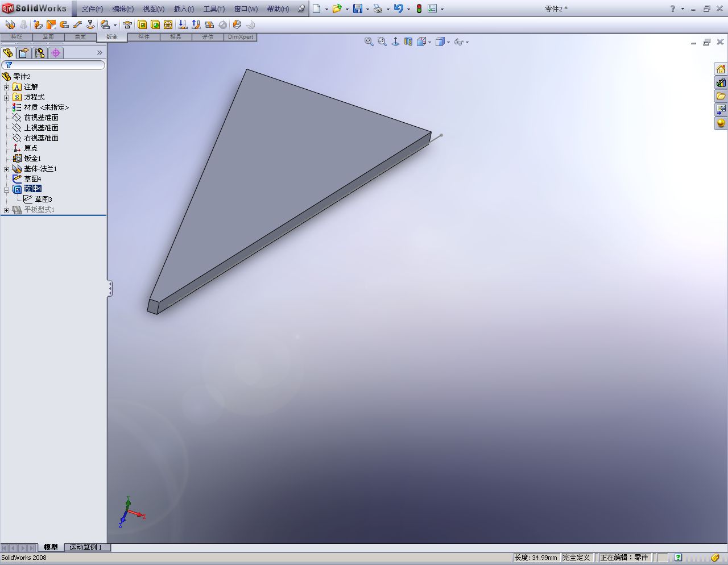The width and height of the screenshot is (728, 565).
Task: Click the Zoom to Area icon
Action: (x=382, y=41)
